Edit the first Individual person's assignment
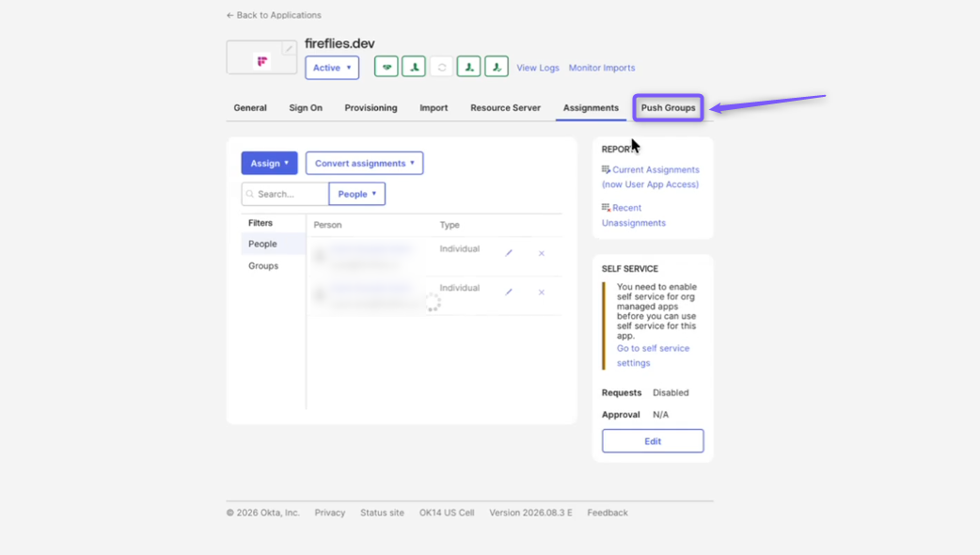This screenshot has width=980, height=555. 509,253
